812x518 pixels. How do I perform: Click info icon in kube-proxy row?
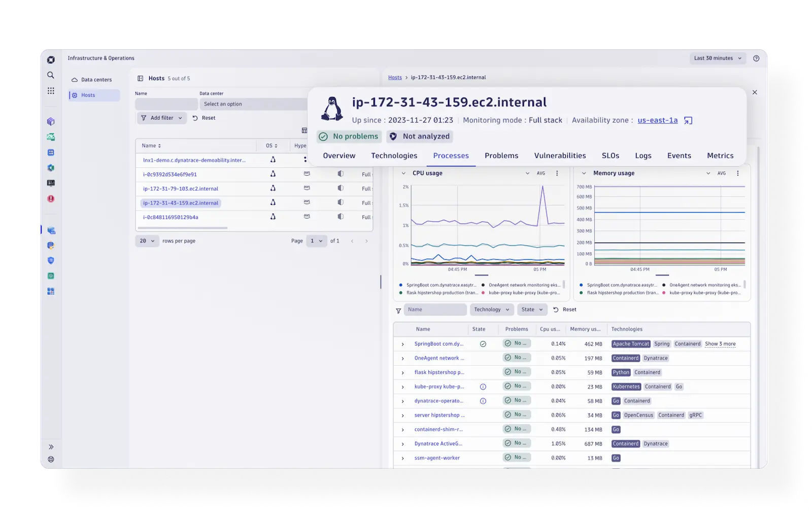483,387
